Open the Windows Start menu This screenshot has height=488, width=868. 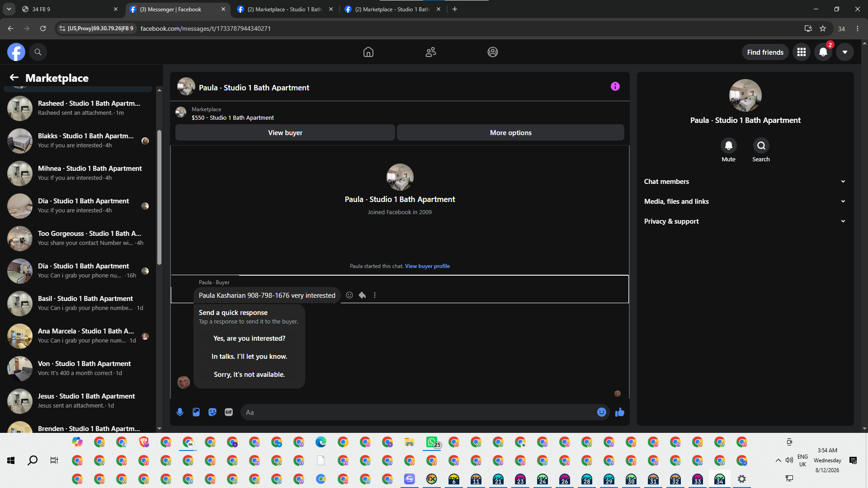11,460
